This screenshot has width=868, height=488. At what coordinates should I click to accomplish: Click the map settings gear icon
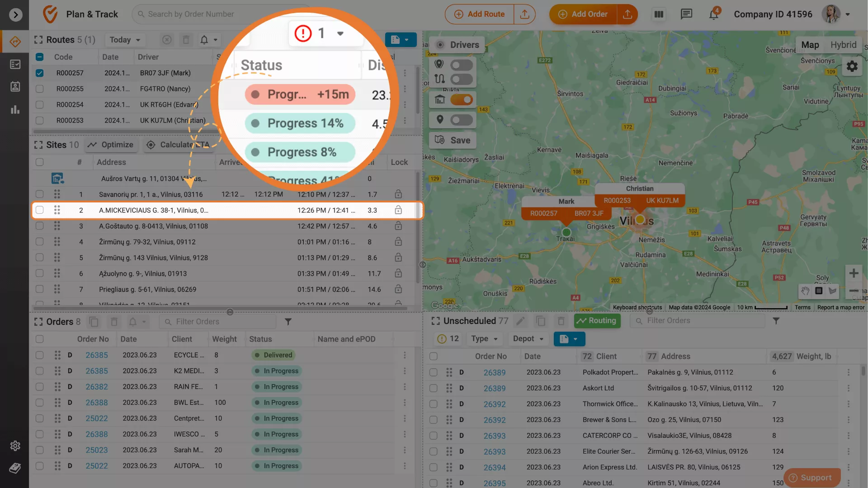pos(852,66)
